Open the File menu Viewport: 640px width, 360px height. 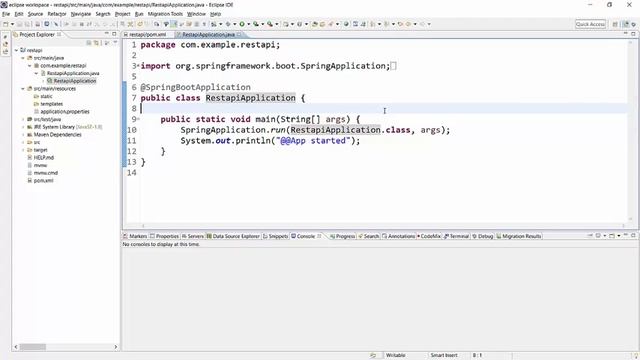click(6, 14)
